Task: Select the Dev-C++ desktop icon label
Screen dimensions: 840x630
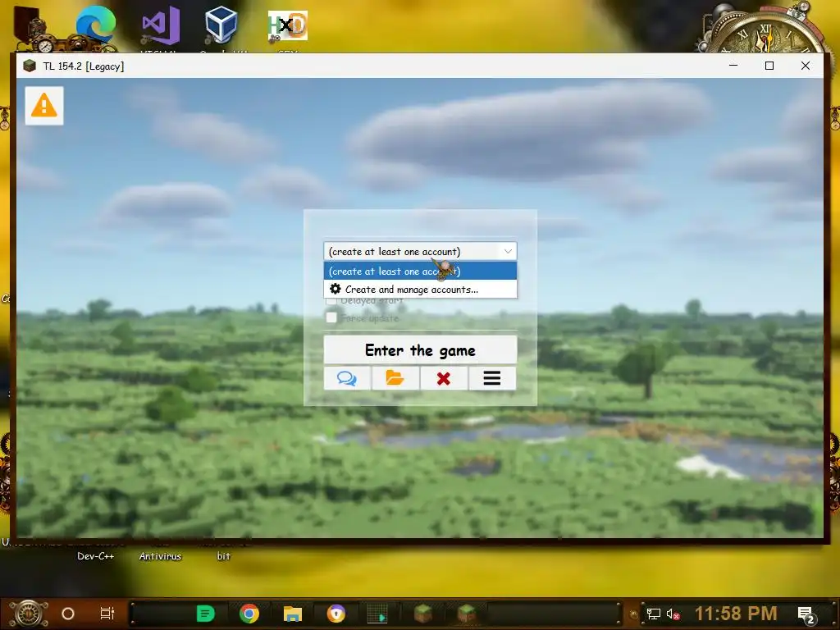Action: [95, 556]
